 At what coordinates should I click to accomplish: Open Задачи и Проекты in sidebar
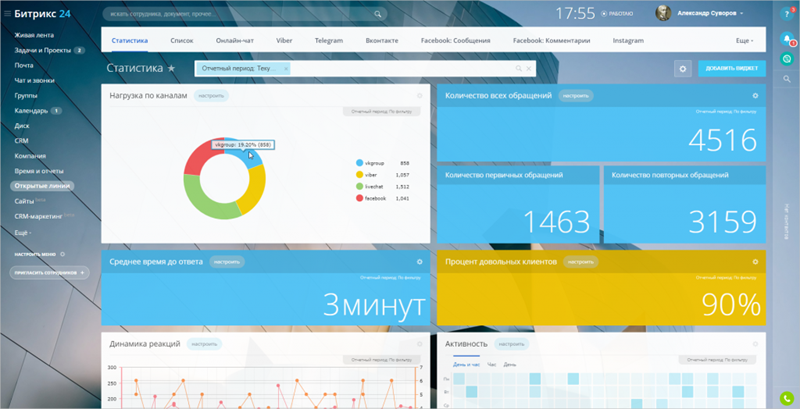click(43, 50)
